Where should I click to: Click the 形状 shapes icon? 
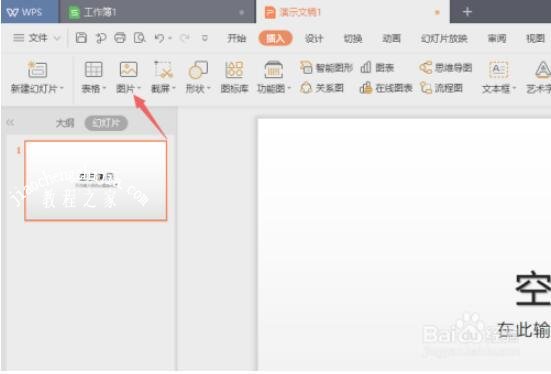coord(198,70)
